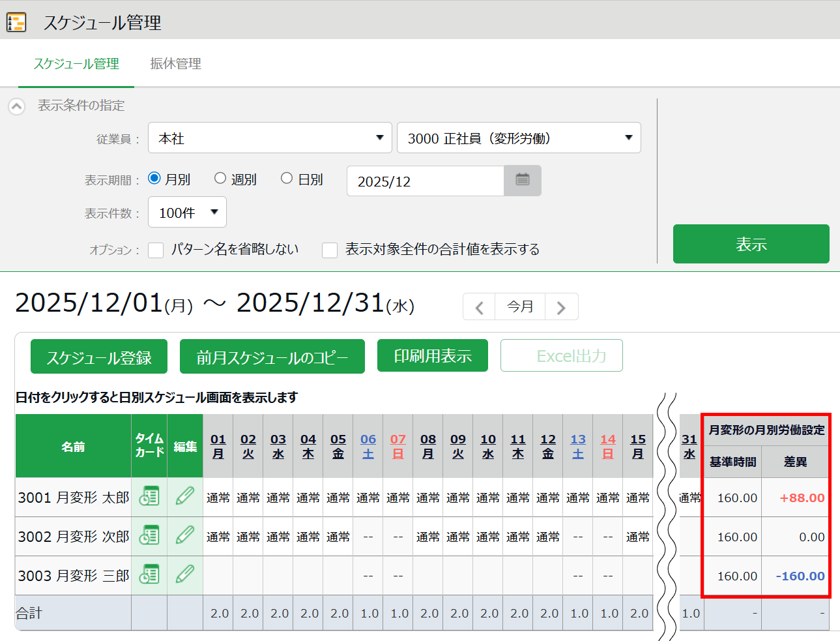Screen dimensions: 840x641
Task: Select the 週別 display period radio
Action: pyautogui.click(x=220, y=179)
